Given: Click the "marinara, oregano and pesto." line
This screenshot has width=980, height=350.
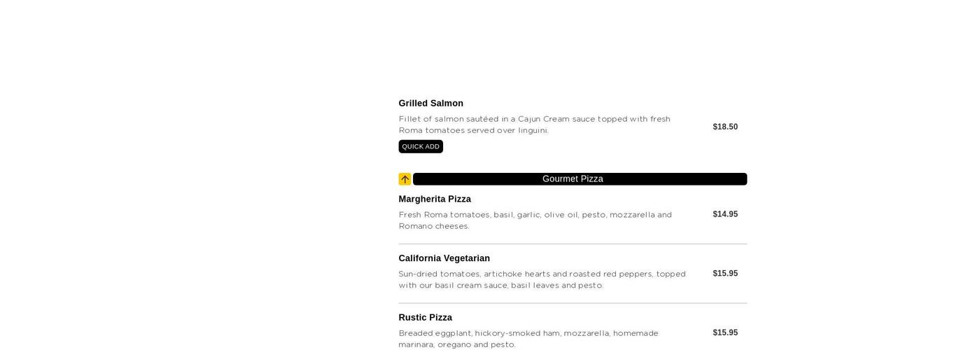Looking at the screenshot, I should 456,344.
